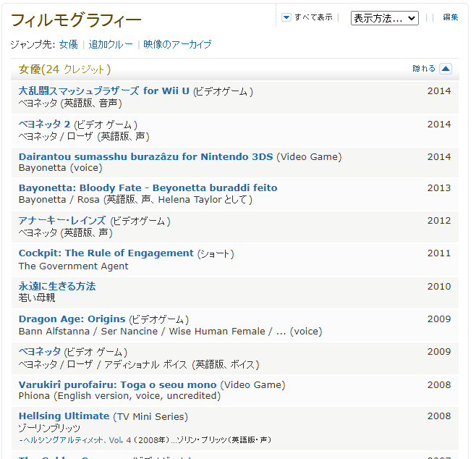Click the すべて表示 show all link
The width and height of the screenshot is (476, 459).
[313, 17]
